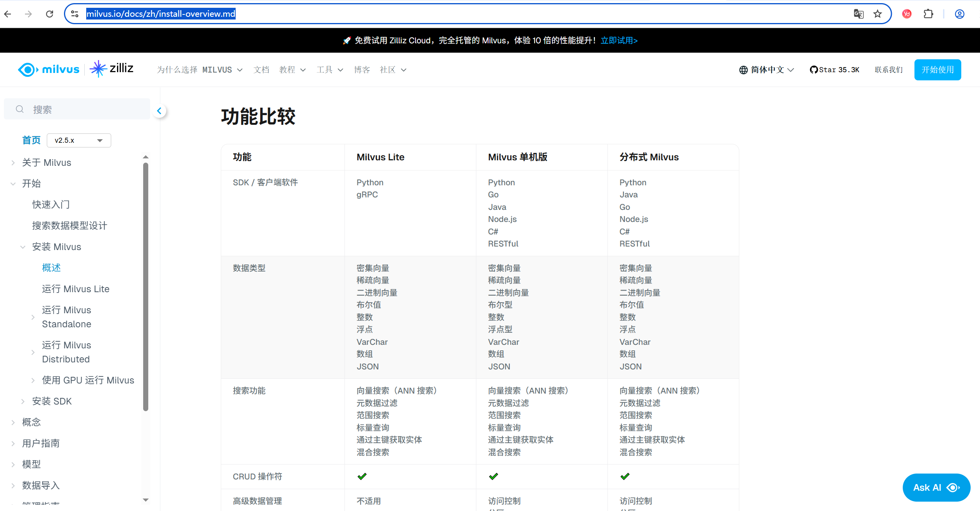Viewport: 980px width, 511px height.
Task: Expand 运行 Milvus Standalone in sidebar
Action: (x=33, y=317)
